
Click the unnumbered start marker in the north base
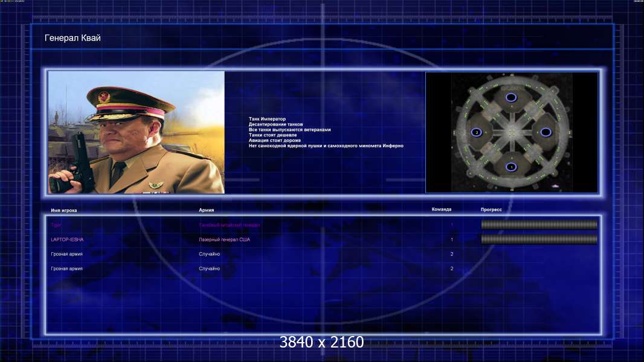511,98
